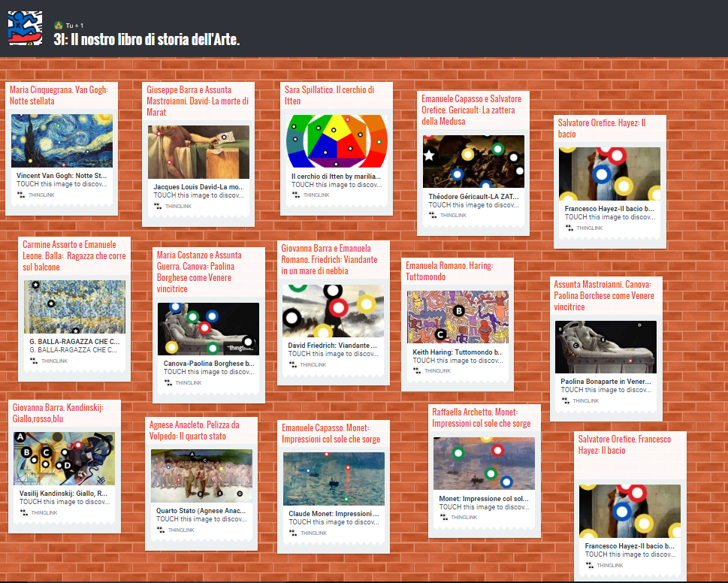Open Balla Ragazza che corre thumbnail

[74, 307]
